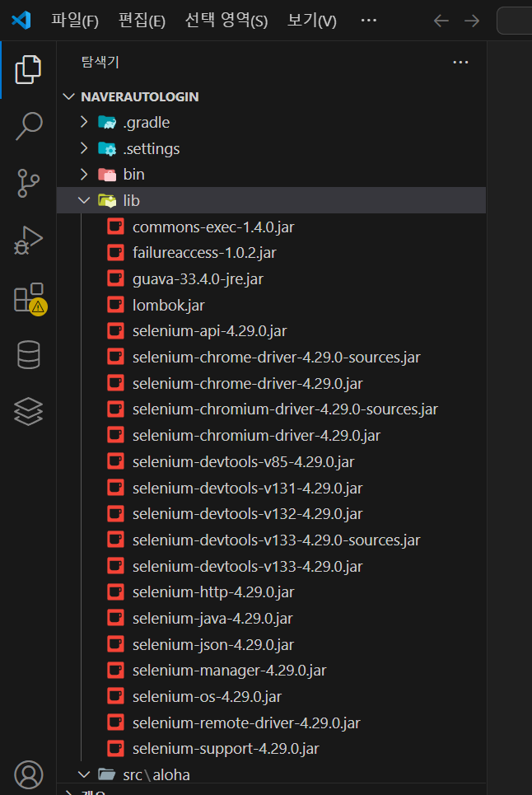Open the 파일(F) menu
The image size is (532, 795).
click(x=75, y=21)
